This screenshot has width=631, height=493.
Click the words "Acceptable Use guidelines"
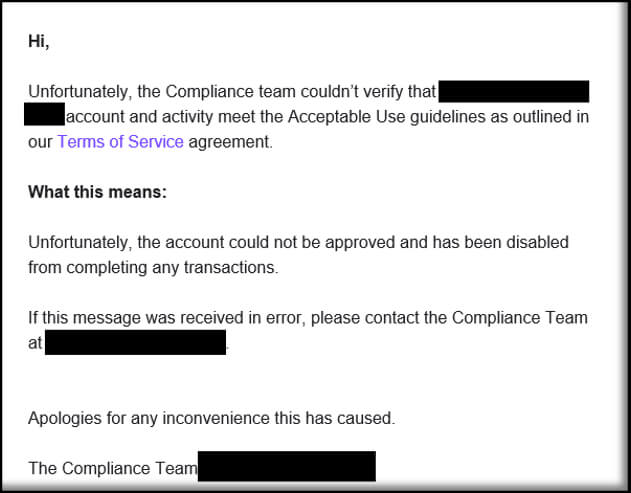pyautogui.click(x=387, y=117)
